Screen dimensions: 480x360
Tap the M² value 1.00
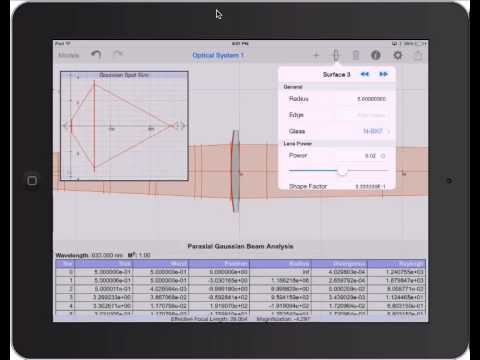click(145, 255)
